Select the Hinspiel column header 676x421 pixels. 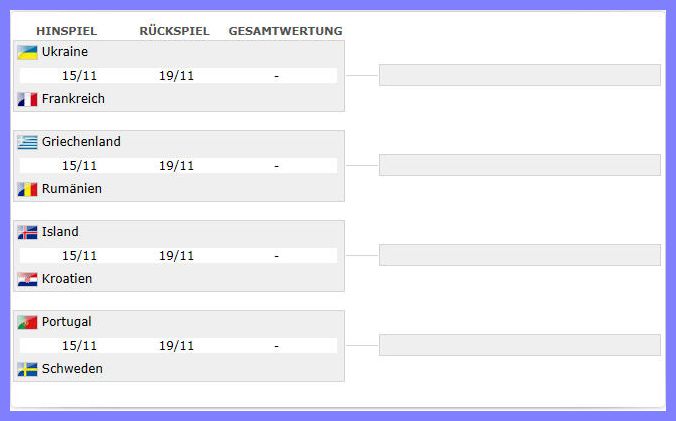point(66,31)
